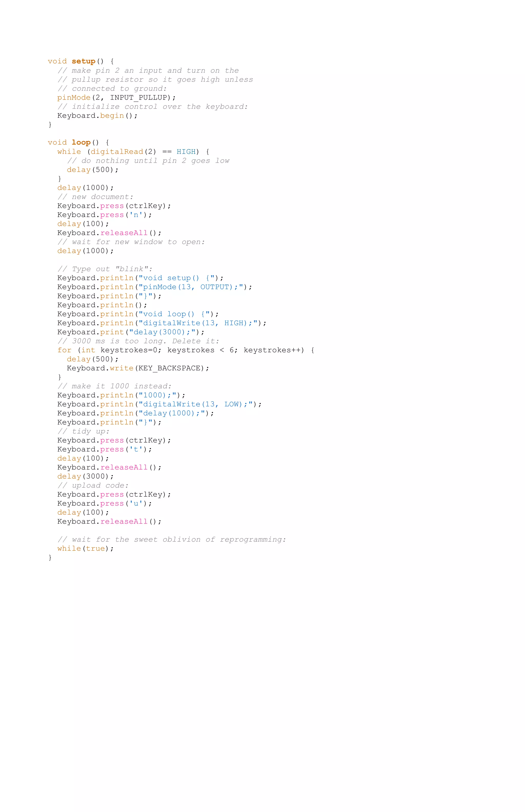525x812 pixels.
Task: Click the line Keyboard.press('u');
Action: [105, 504]
